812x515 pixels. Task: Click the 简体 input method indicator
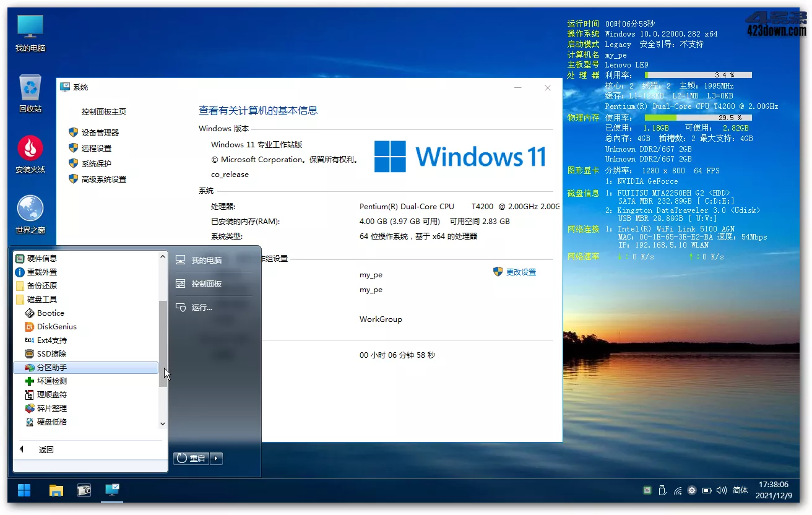[x=740, y=490]
